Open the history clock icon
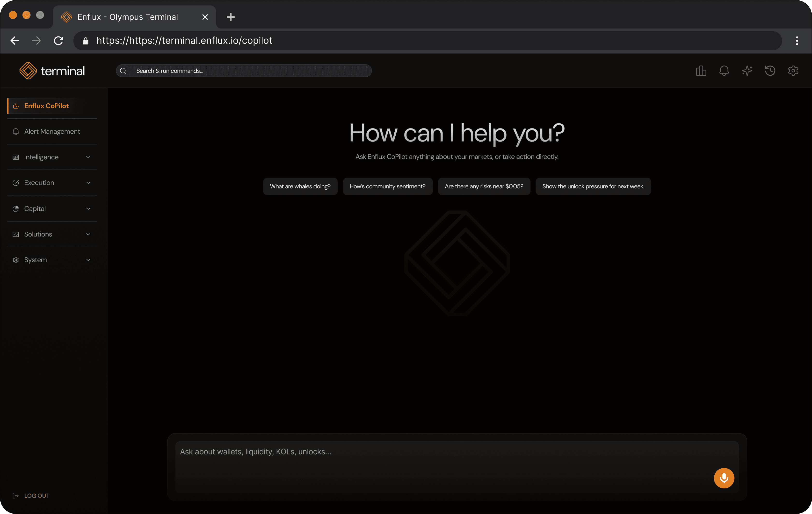The width and height of the screenshot is (812, 514). coord(770,71)
